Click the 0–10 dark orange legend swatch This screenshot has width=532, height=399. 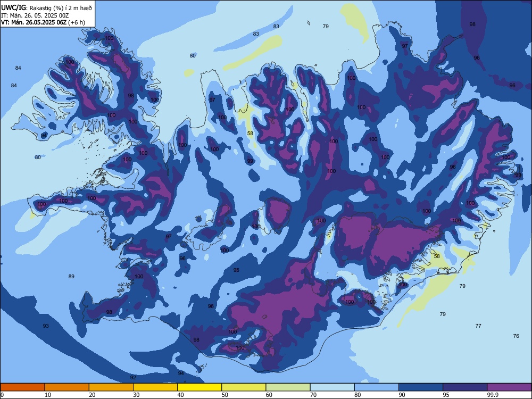[22, 387]
